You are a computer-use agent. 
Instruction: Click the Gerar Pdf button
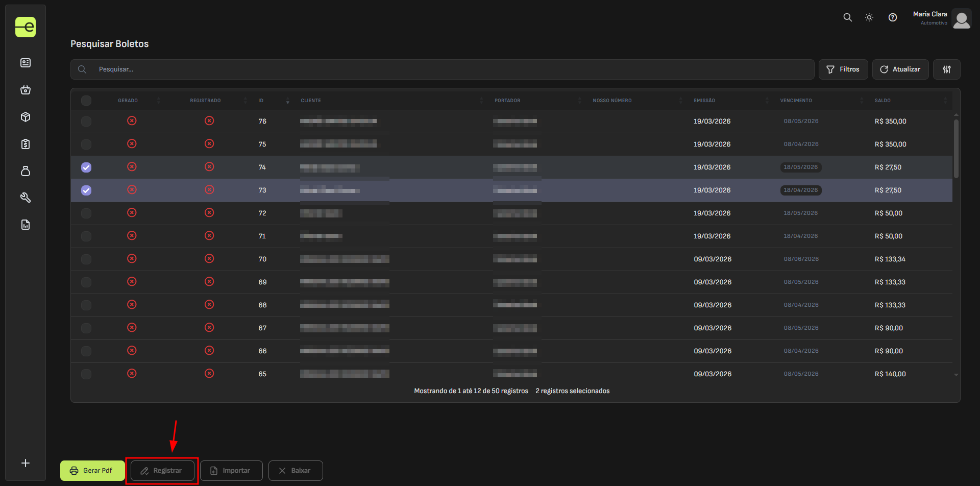click(92, 471)
